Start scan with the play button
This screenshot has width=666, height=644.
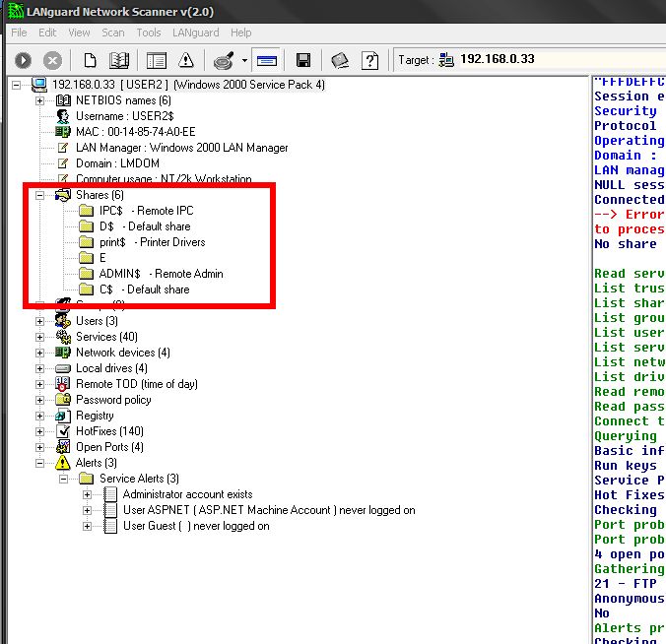click(23, 60)
